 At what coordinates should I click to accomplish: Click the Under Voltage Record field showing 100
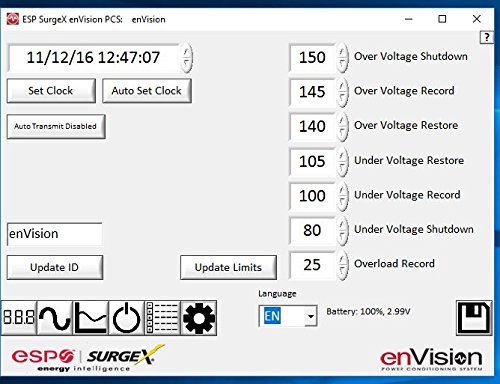click(312, 196)
